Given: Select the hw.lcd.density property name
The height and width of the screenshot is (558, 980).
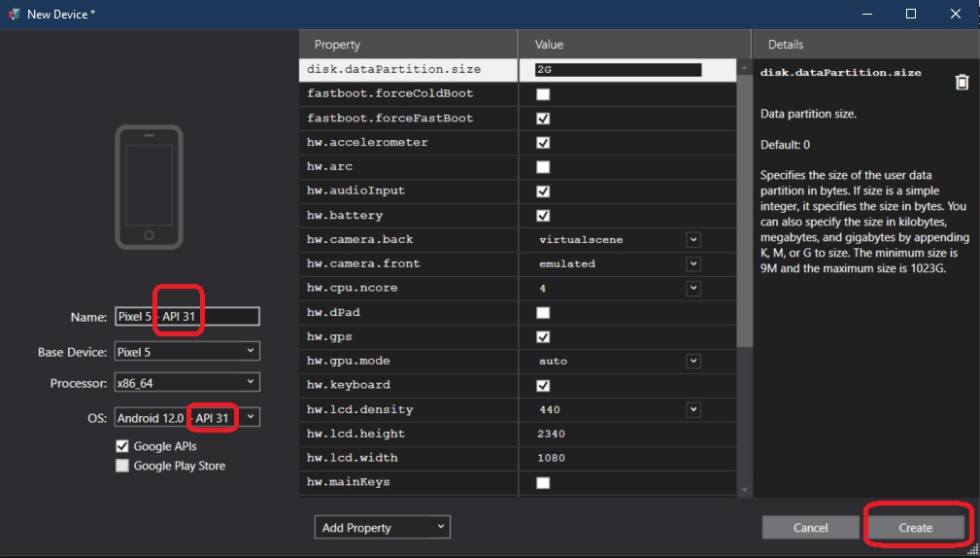Looking at the screenshot, I should pyautogui.click(x=360, y=409).
